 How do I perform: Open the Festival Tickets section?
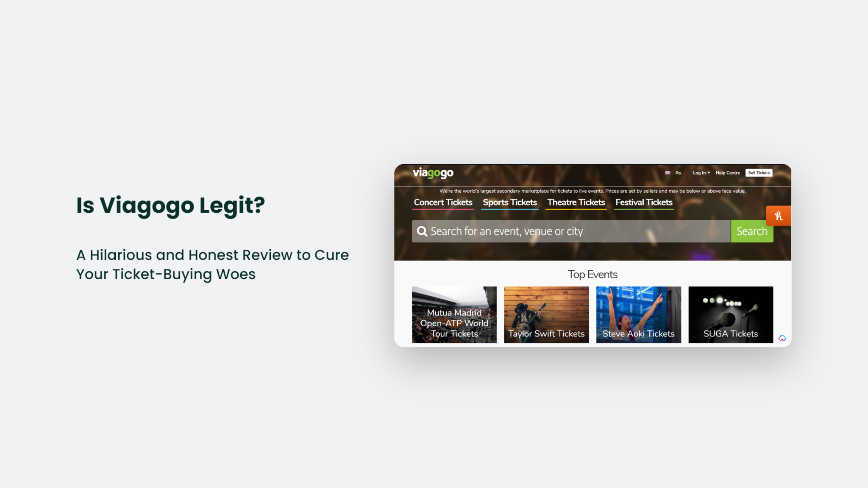643,202
